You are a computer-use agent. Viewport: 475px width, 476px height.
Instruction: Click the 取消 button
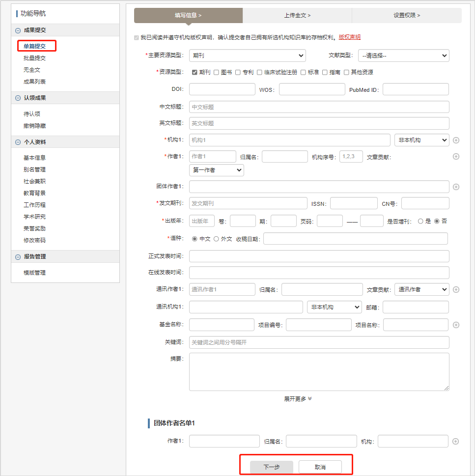pos(320,467)
